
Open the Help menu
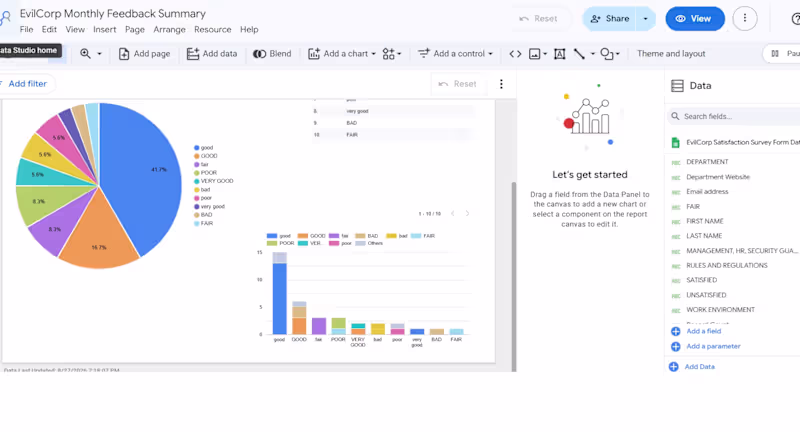coord(249,30)
